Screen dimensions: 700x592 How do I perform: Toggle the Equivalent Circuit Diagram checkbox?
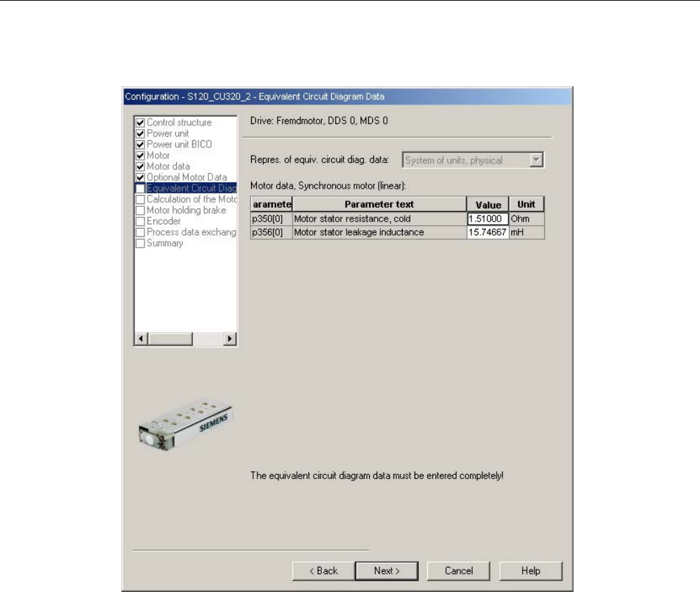pyautogui.click(x=140, y=189)
